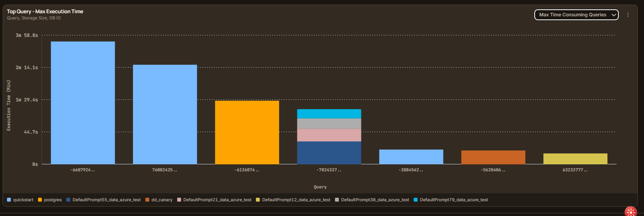Image resolution: width=644 pixels, height=216 pixels.
Task: Select the tallest bar for query -6607924
Action: (x=83, y=103)
